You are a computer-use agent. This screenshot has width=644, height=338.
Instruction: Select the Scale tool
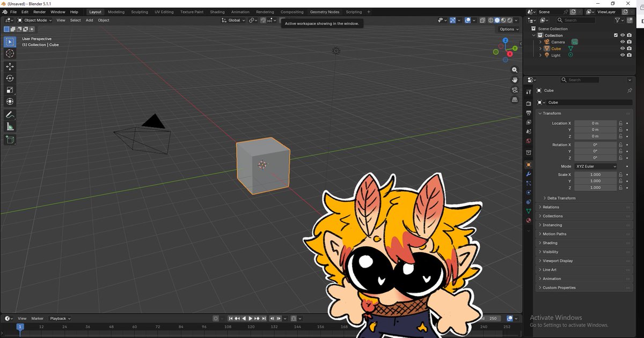point(10,90)
